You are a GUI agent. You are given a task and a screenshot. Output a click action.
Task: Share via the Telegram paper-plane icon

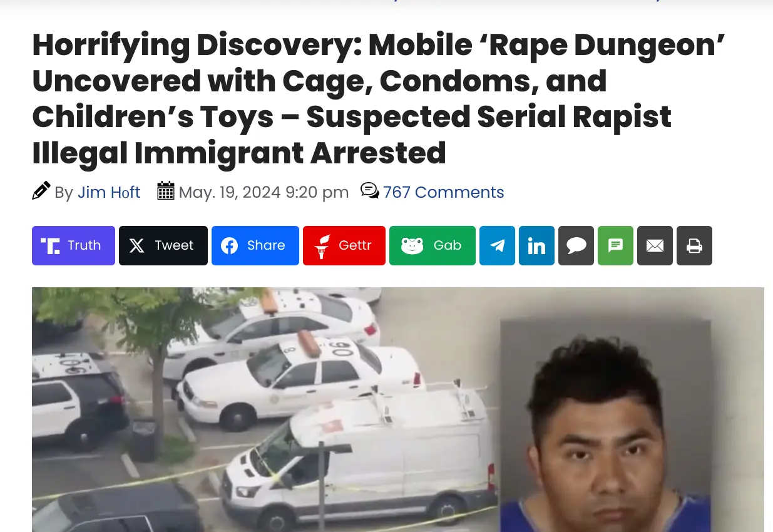click(497, 245)
